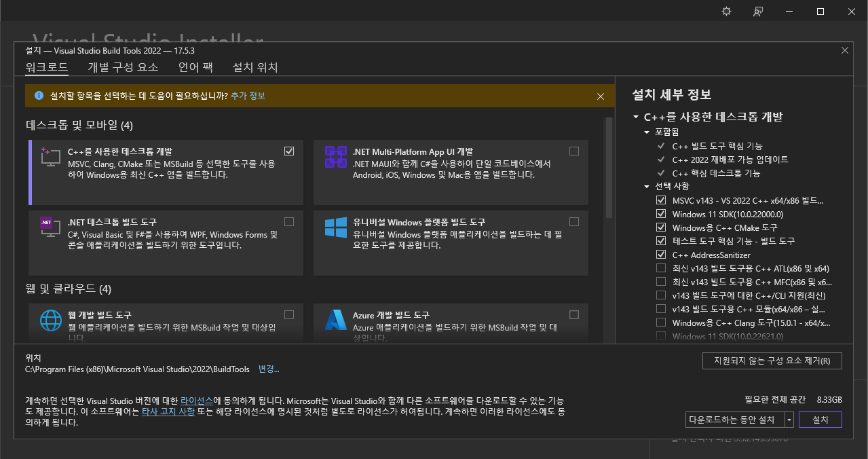Check 최신 v143 빌드 도구용 C++ ATL option
Image resolution: width=868 pixels, height=459 pixels.
pyautogui.click(x=661, y=268)
